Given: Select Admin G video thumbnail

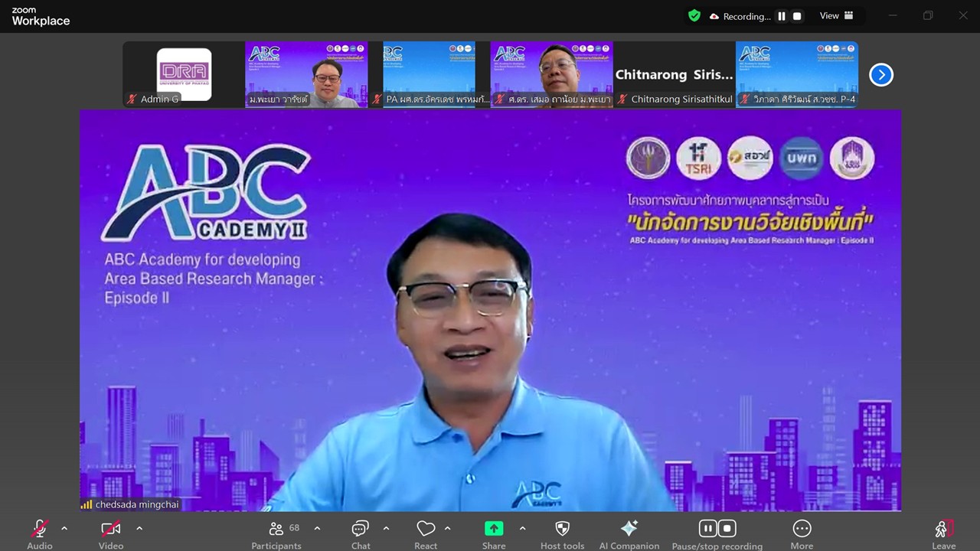Looking at the screenshot, I should (x=184, y=74).
